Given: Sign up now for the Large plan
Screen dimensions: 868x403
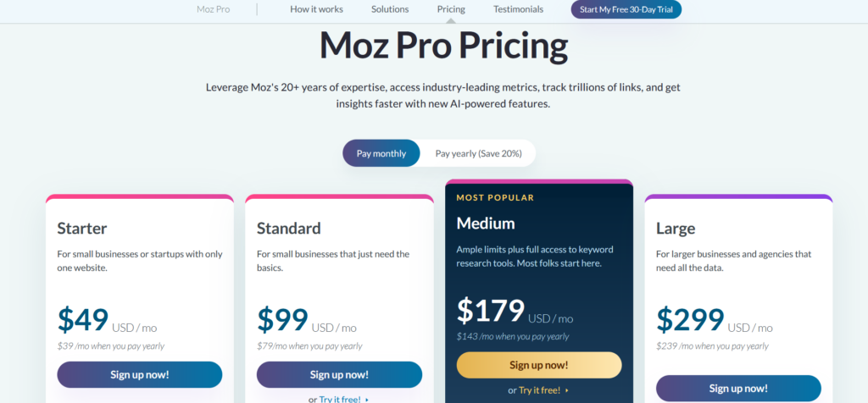Looking at the screenshot, I should point(738,388).
